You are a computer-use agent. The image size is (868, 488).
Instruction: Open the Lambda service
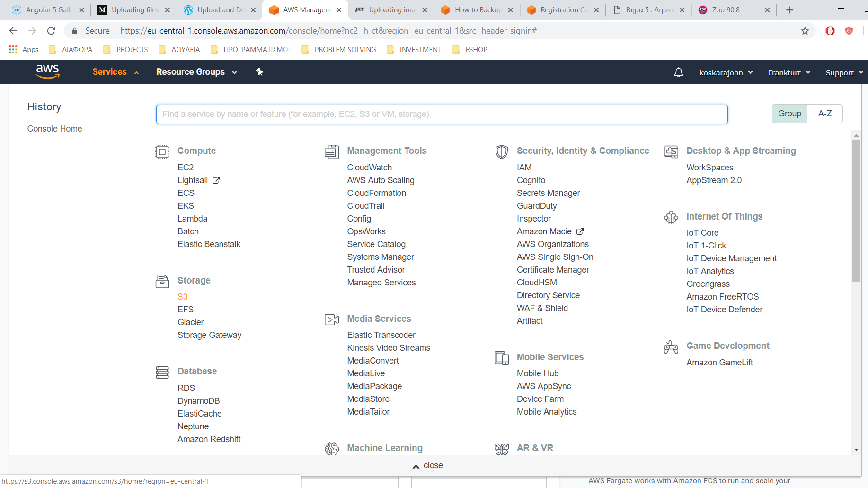tap(192, 219)
